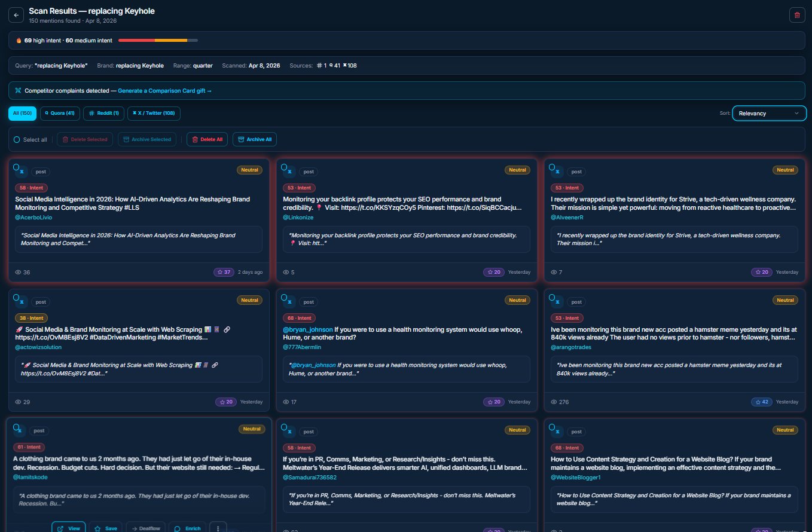Click the Delete All button
This screenshot has height=532, width=812.
pos(206,139)
